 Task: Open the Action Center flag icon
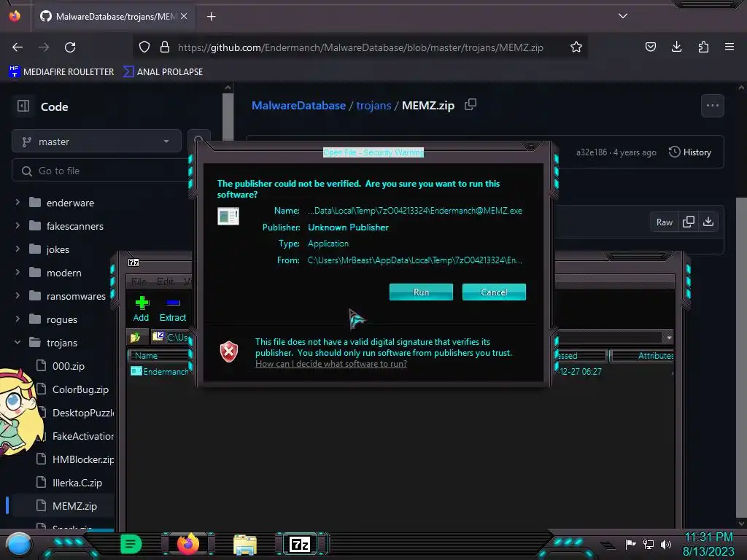[x=630, y=544]
